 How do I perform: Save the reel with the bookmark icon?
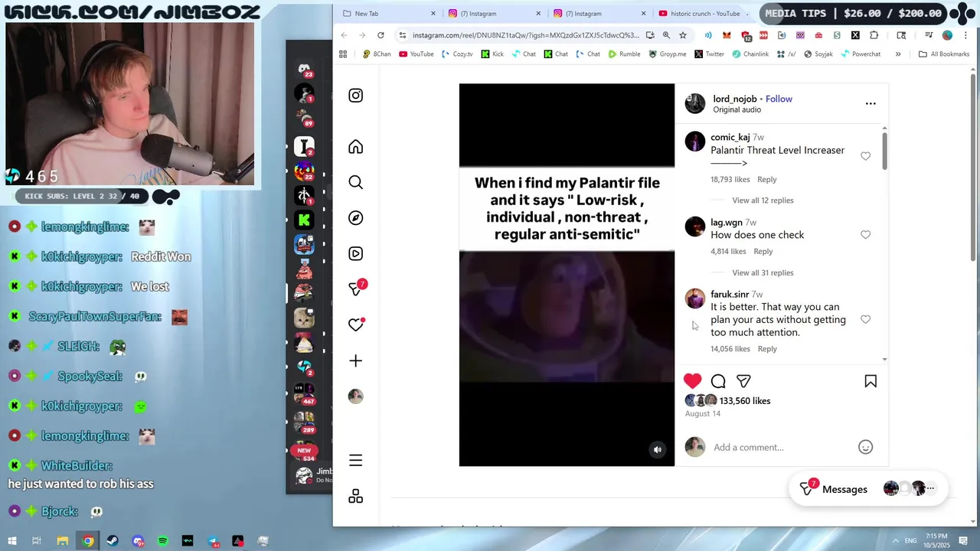coord(871,381)
